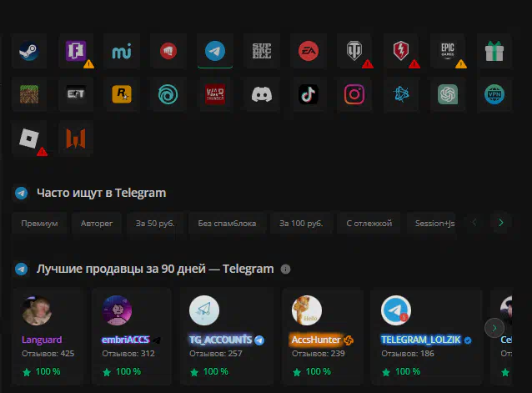Viewport: 532px width, 393px height.
Task: Select the Call of Duty Warzone icon
Action: click(x=76, y=139)
